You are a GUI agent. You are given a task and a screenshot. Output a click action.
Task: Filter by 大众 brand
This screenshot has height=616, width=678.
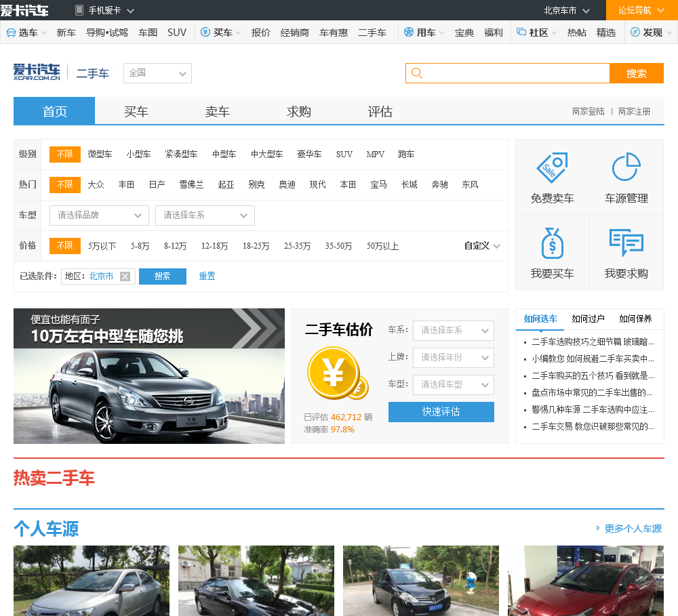pyautogui.click(x=96, y=184)
